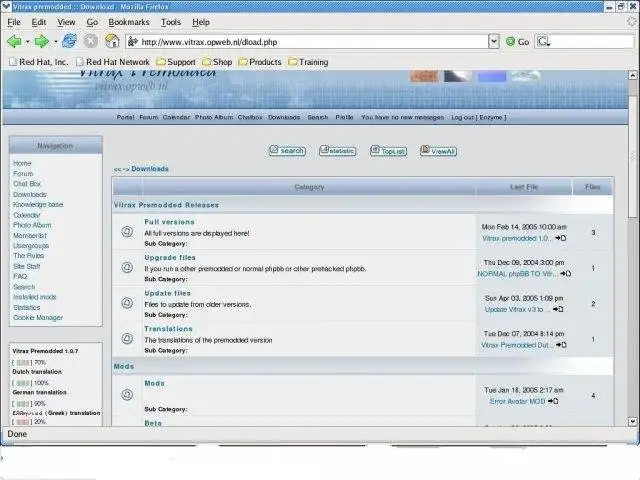The image size is (640, 480).
Task: Open the Edit menu
Action: (x=39, y=22)
